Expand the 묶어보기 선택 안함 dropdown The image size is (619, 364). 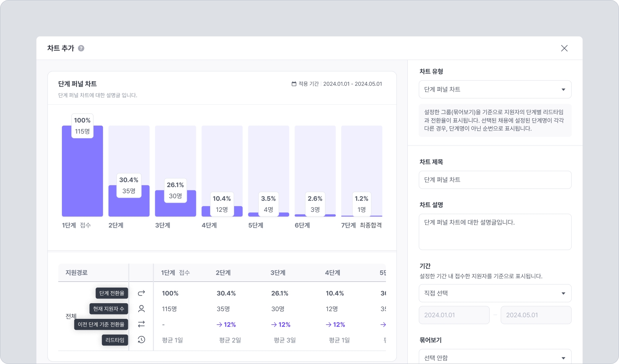pos(495,357)
